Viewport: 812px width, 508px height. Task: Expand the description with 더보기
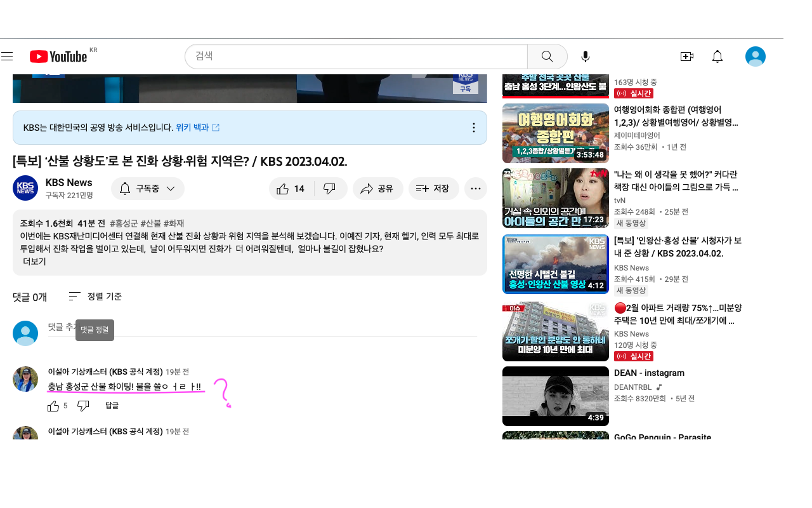pyautogui.click(x=34, y=261)
